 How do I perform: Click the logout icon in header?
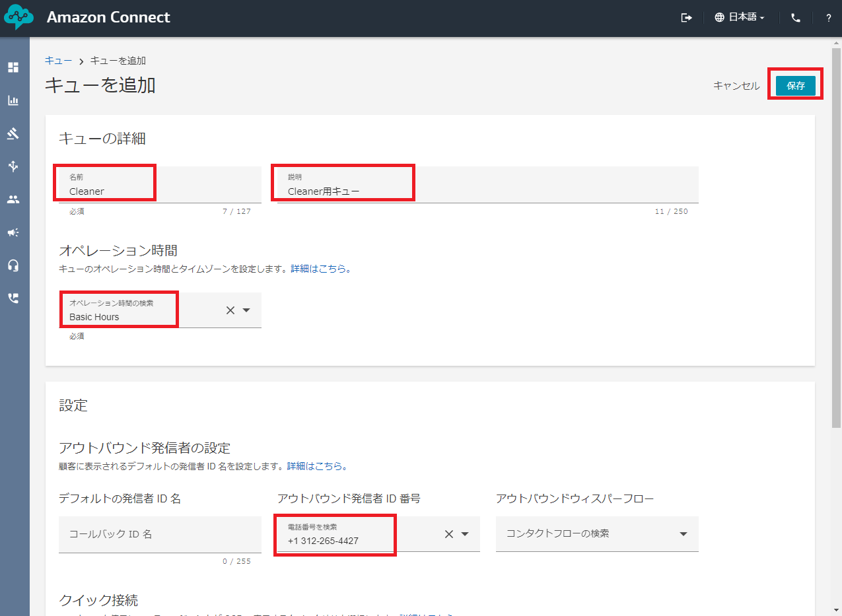(687, 18)
